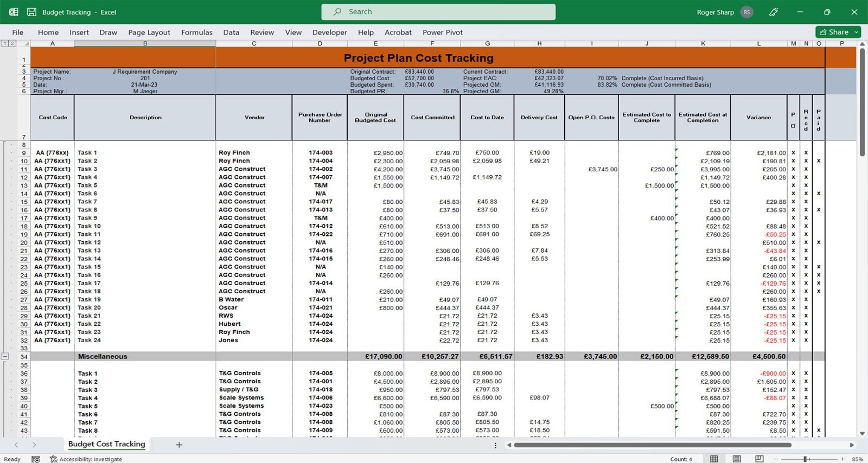Open the Power Pivot tab

tap(442, 33)
